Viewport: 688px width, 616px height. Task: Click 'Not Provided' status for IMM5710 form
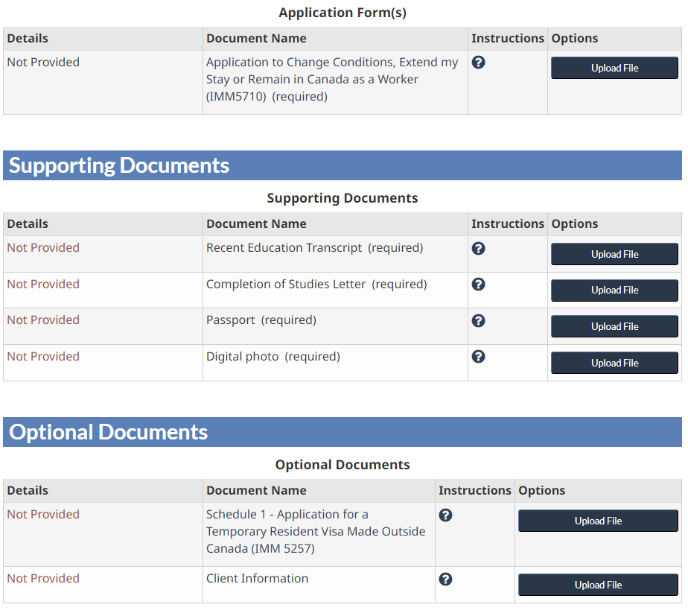pos(43,63)
